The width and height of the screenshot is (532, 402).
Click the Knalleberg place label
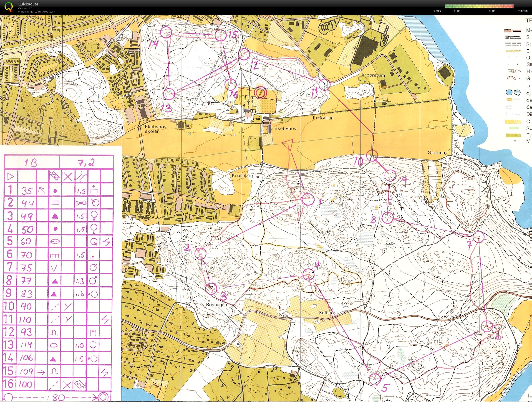[x=243, y=176]
